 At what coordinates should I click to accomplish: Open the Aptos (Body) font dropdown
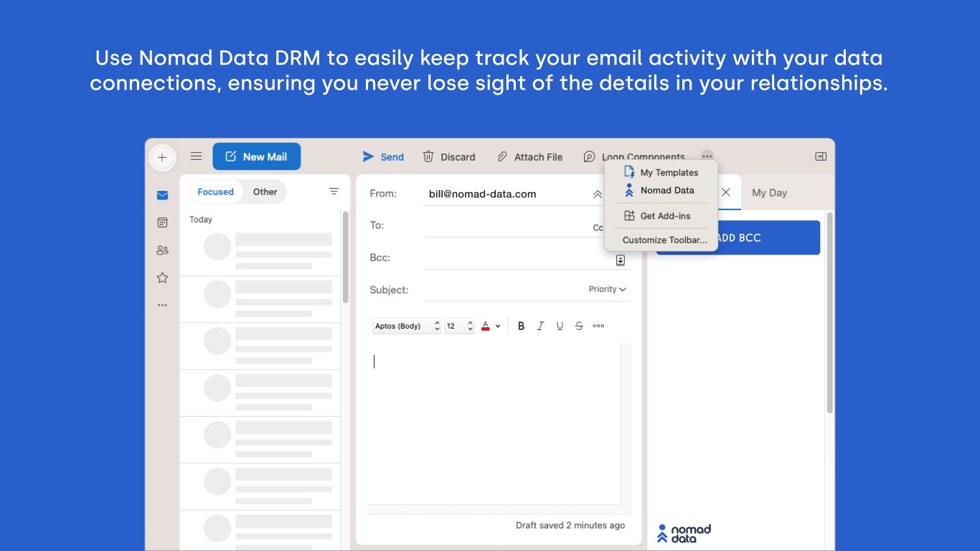pos(406,326)
